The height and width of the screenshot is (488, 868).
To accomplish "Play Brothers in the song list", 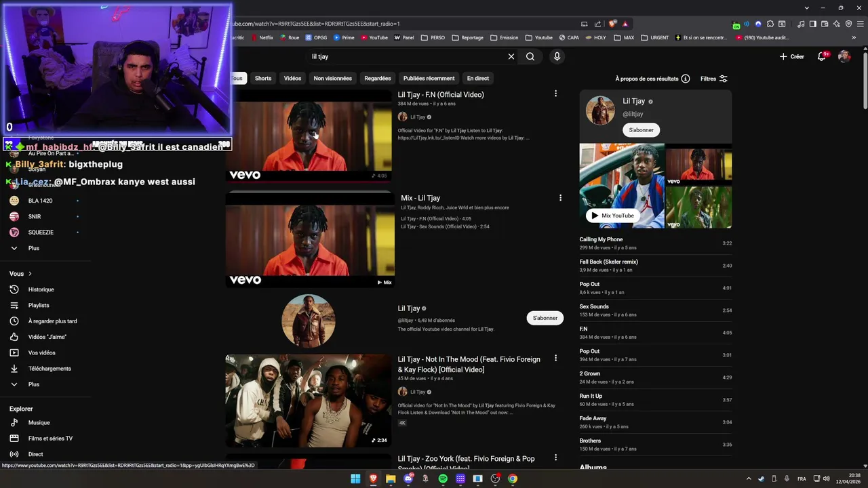I will point(656,445).
